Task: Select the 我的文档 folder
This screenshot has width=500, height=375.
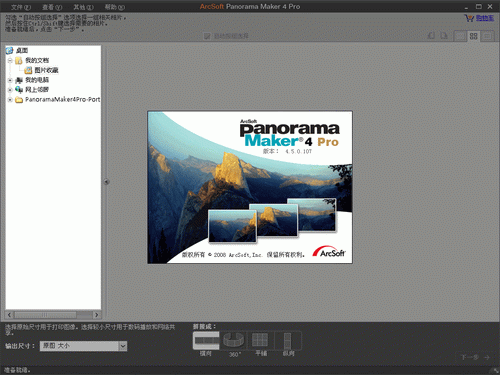Action: (37, 60)
